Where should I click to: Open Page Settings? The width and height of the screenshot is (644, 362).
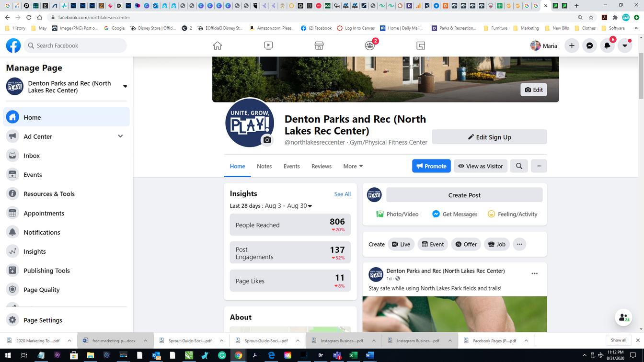pos(66,320)
